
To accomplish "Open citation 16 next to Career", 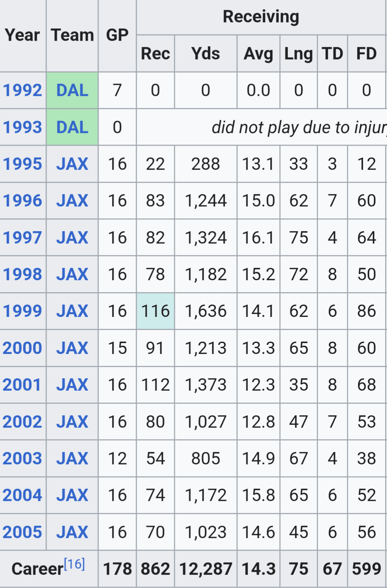I will 75,564.
